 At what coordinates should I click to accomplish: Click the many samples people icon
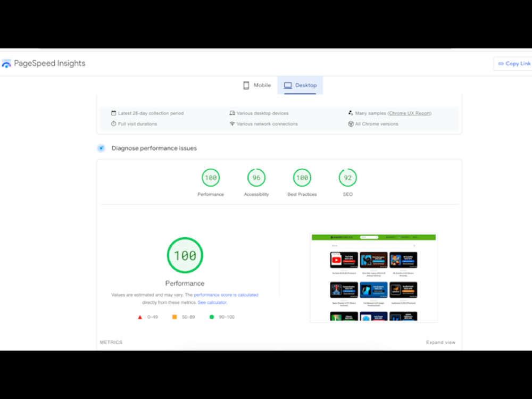point(350,113)
